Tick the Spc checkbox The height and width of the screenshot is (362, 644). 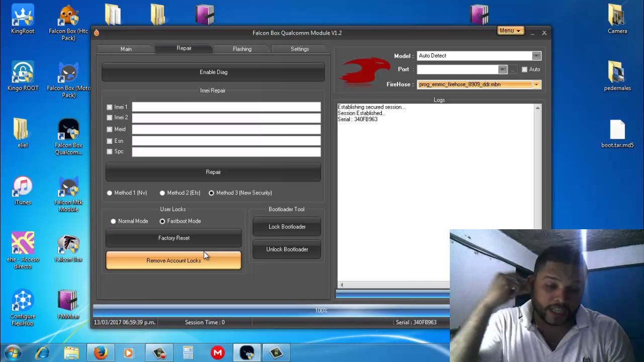click(x=110, y=151)
